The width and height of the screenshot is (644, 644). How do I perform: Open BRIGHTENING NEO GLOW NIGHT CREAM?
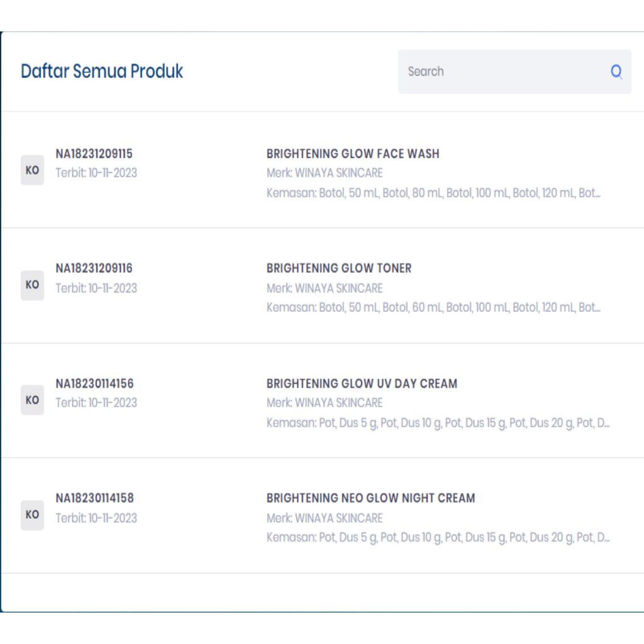[370, 498]
